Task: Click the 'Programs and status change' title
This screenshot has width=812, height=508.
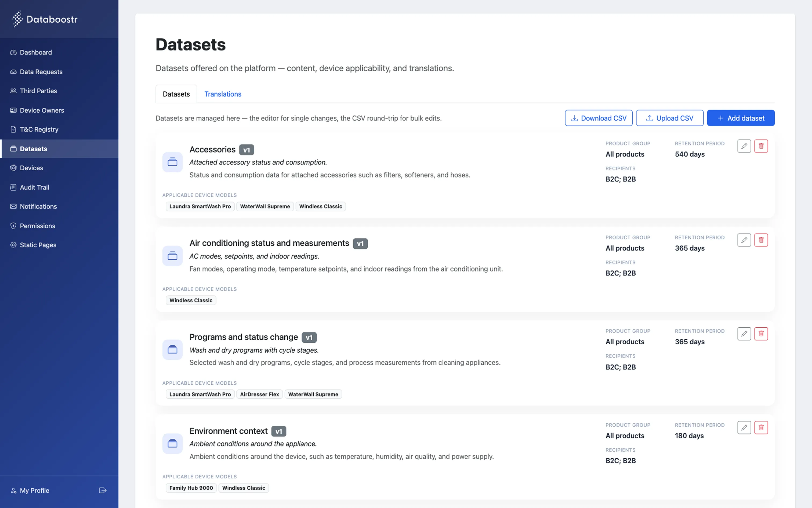Action: click(244, 337)
